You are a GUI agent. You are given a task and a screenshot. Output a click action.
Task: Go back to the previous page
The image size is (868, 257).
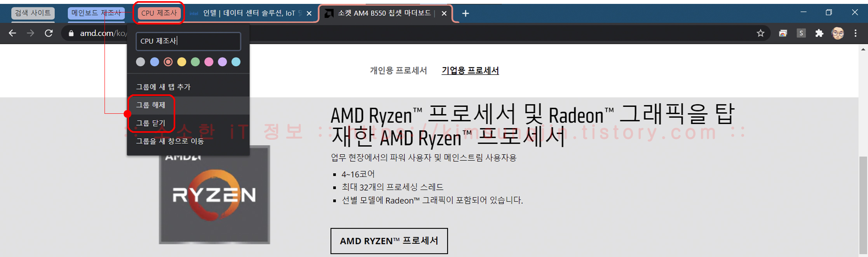tap(12, 33)
